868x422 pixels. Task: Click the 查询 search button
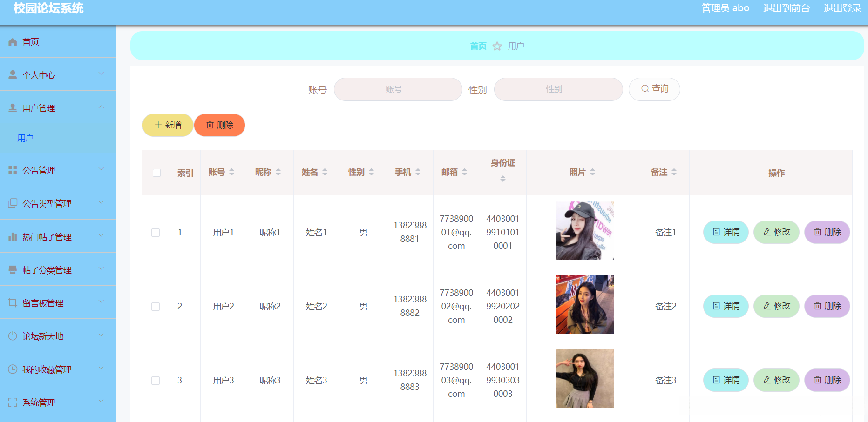coord(654,89)
